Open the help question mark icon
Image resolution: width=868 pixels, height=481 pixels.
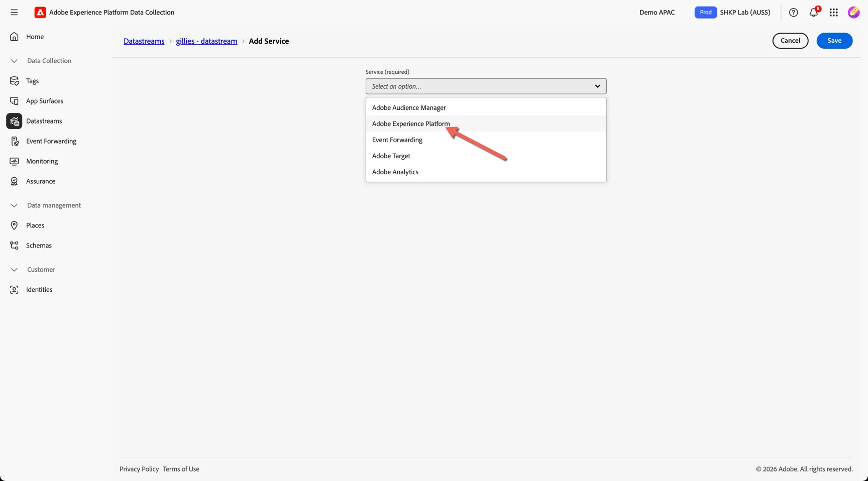tap(793, 13)
